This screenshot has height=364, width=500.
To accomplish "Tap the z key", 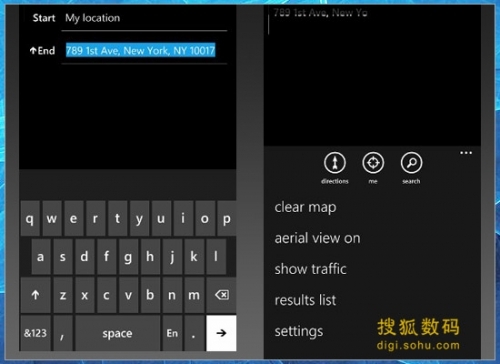I will [63, 295].
